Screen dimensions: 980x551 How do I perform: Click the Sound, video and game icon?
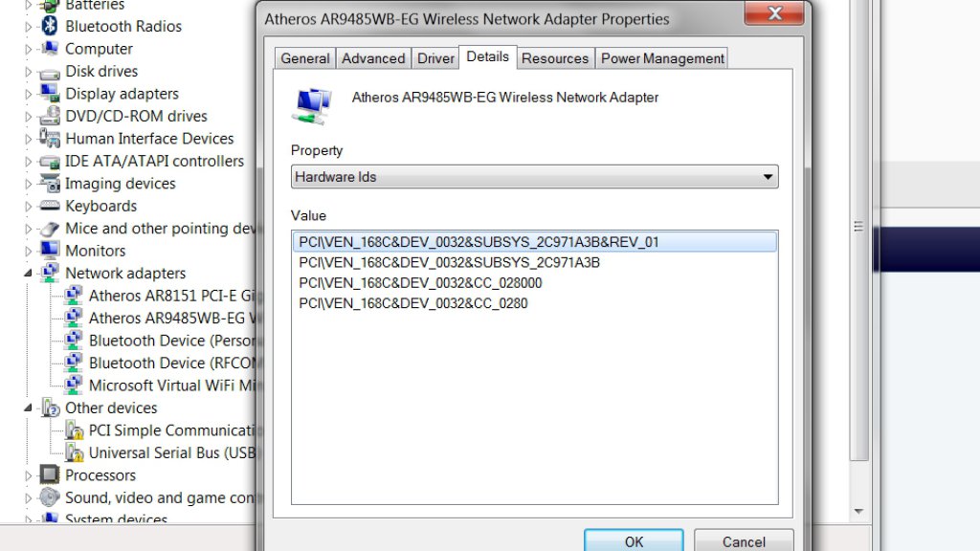(50, 497)
